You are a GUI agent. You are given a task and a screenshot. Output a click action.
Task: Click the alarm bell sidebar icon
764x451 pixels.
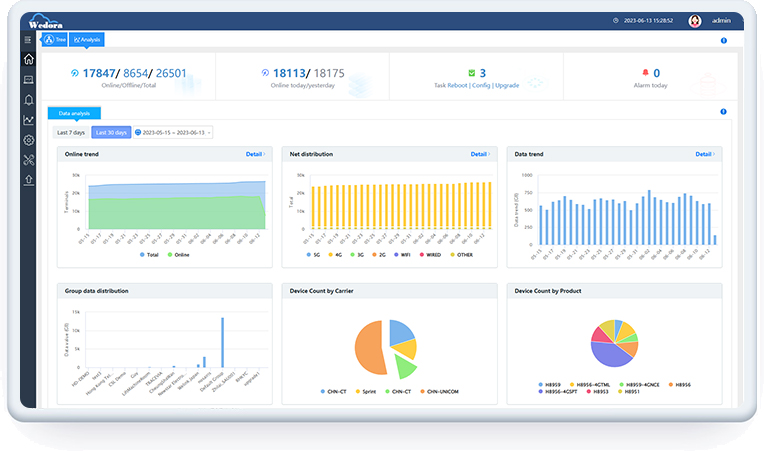pos(28,100)
